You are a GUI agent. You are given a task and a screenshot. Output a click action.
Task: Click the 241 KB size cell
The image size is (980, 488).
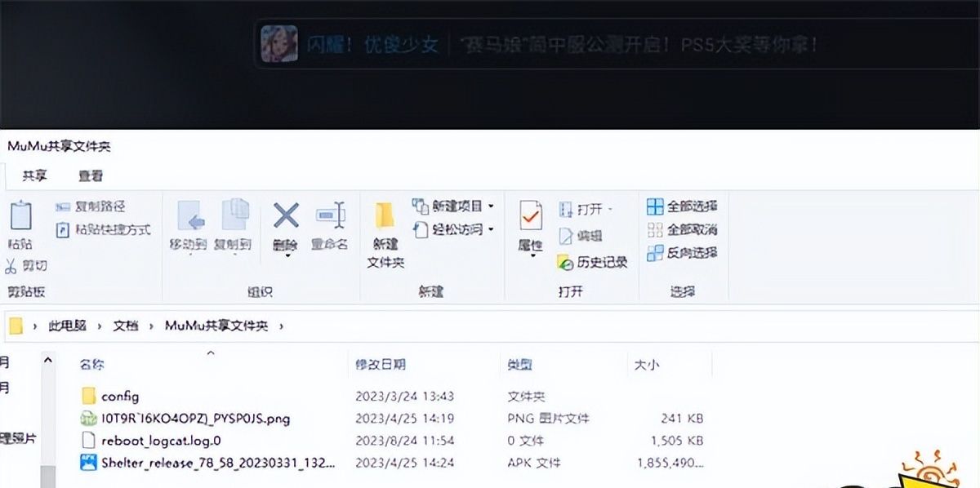pos(682,419)
